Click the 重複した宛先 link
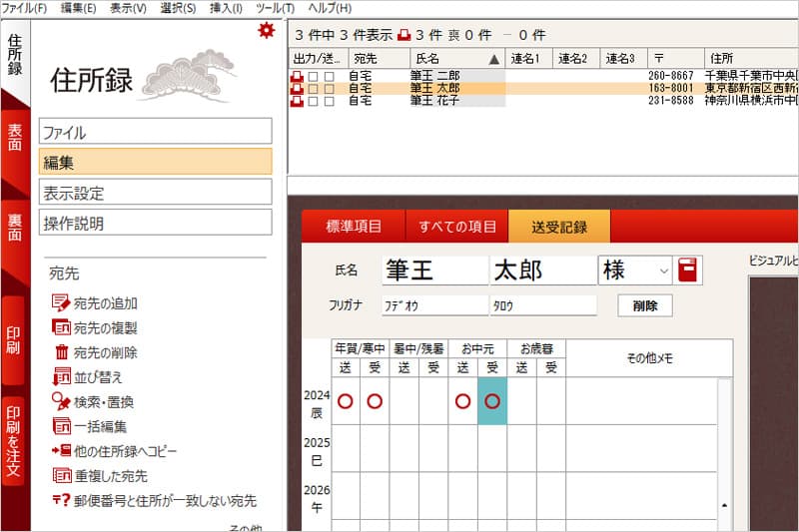This screenshot has height=532, width=799. 111,476
